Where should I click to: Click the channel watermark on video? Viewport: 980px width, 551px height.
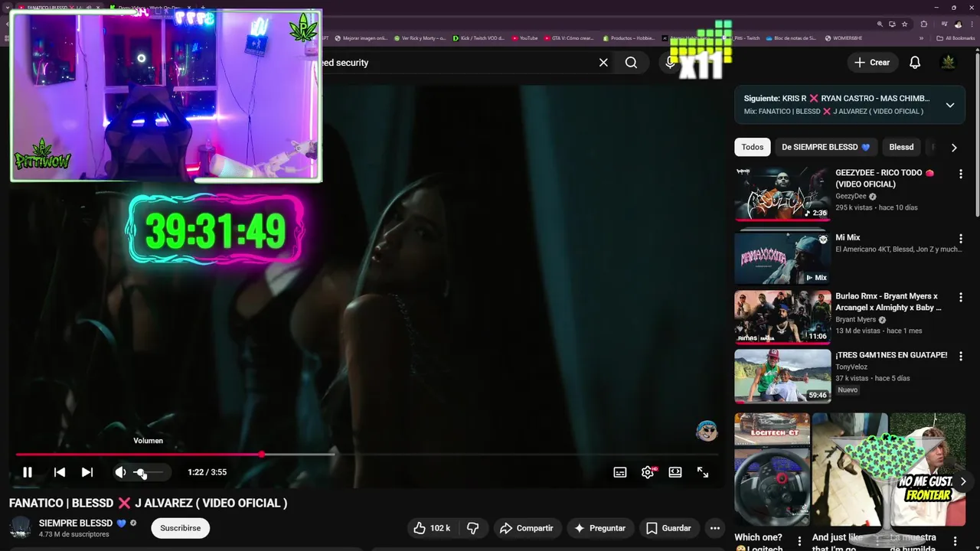[706, 431]
